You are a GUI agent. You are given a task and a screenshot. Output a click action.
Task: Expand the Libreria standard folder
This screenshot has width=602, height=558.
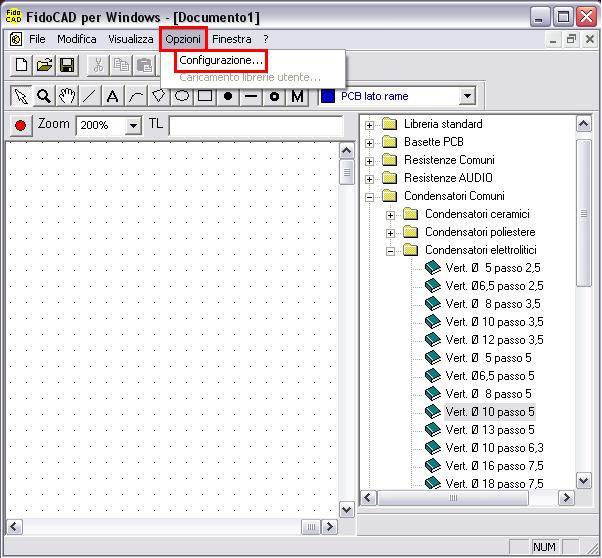tap(369, 125)
